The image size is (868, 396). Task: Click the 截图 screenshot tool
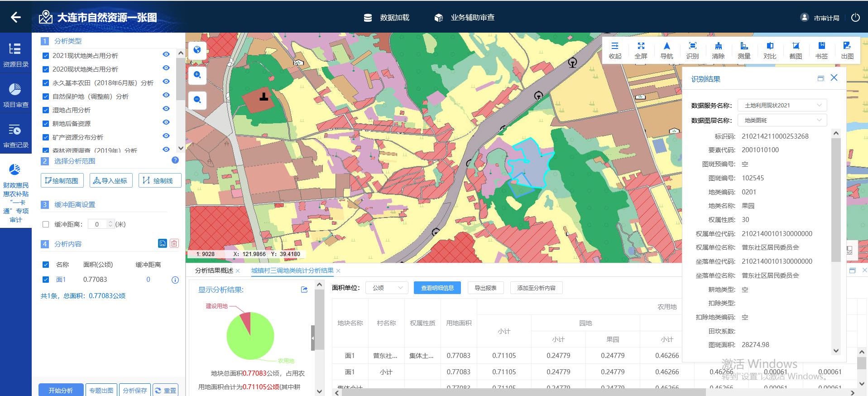(x=796, y=50)
